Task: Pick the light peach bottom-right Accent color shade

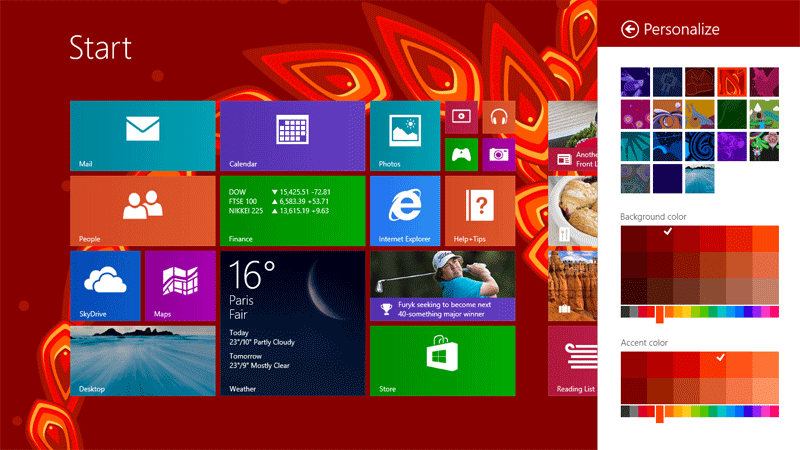Action: [x=766, y=391]
